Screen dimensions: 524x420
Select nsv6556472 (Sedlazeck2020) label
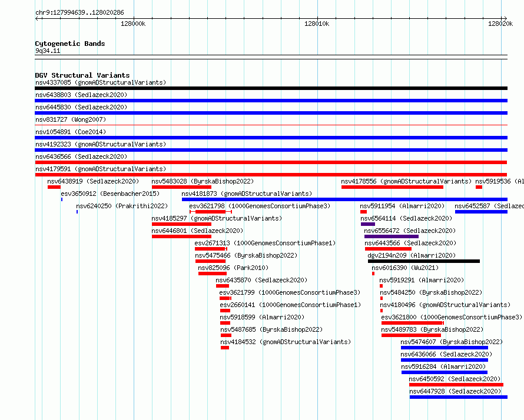click(x=410, y=231)
